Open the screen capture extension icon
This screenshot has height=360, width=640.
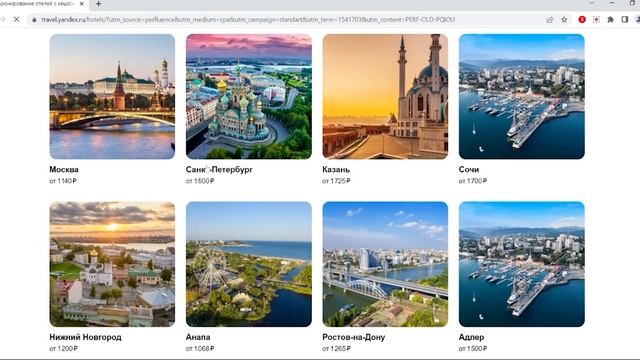[596, 19]
